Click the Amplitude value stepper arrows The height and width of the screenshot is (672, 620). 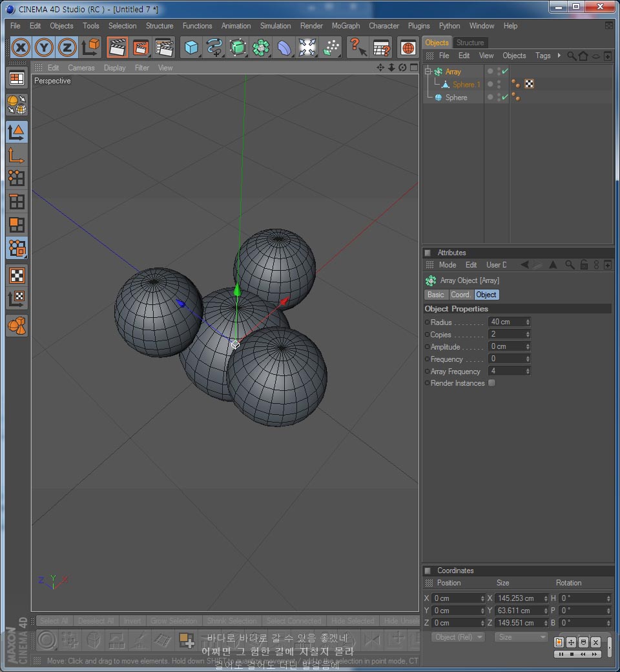528,346
